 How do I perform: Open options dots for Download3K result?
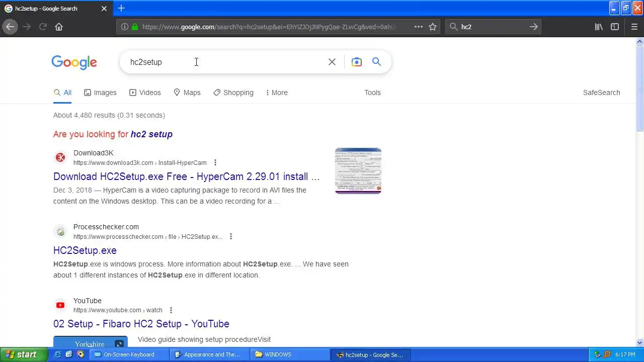click(x=215, y=162)
